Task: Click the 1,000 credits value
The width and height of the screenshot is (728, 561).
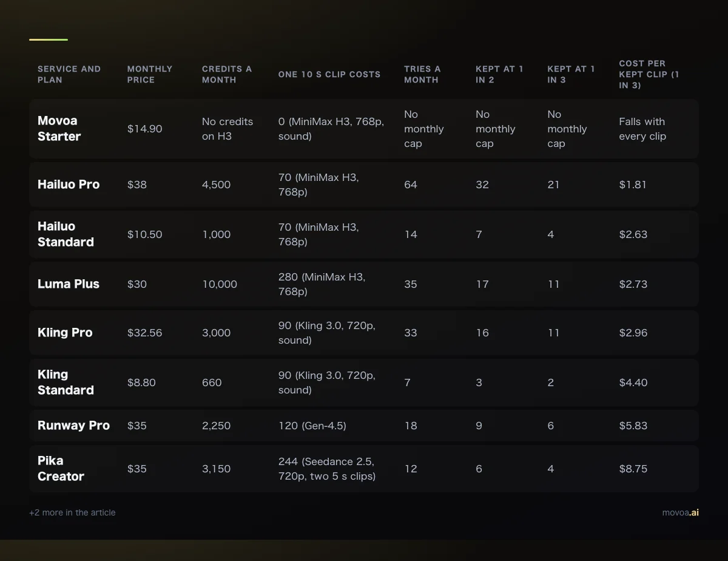Action: pyautogui.click(x=216, y=234)
